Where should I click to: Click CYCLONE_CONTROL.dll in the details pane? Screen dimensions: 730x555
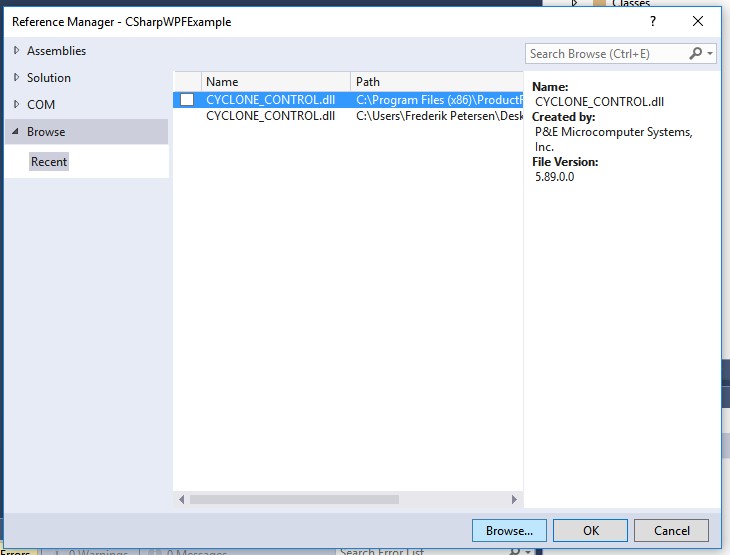[599, 102]
